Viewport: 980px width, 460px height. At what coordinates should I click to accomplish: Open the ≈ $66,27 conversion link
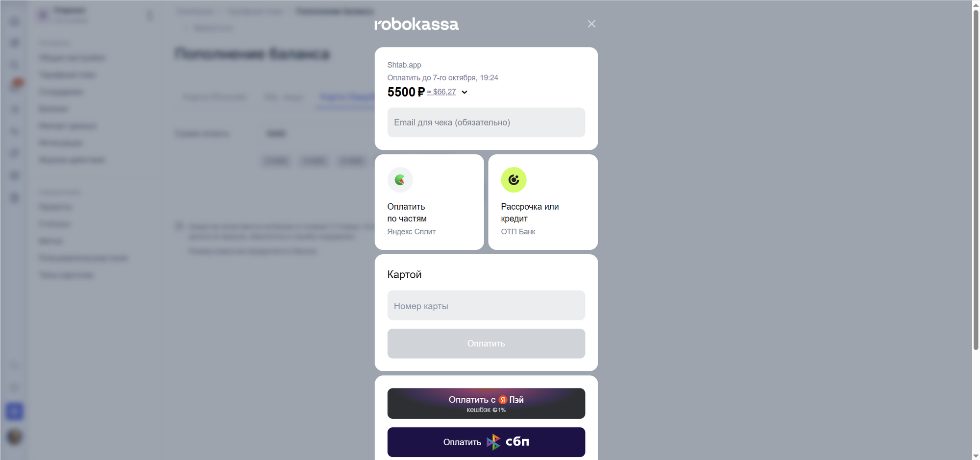pyautogui.click(x=441, y=92)
